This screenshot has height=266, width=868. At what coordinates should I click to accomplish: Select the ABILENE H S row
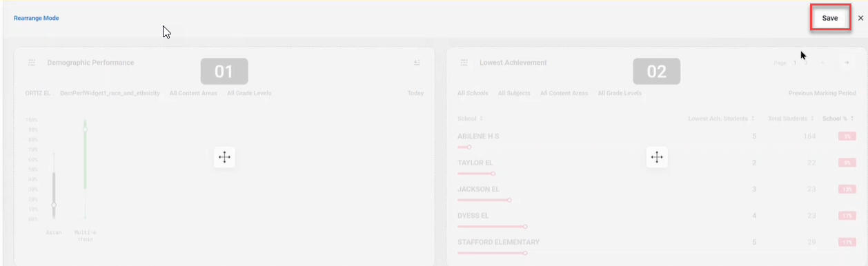[656, 140]
